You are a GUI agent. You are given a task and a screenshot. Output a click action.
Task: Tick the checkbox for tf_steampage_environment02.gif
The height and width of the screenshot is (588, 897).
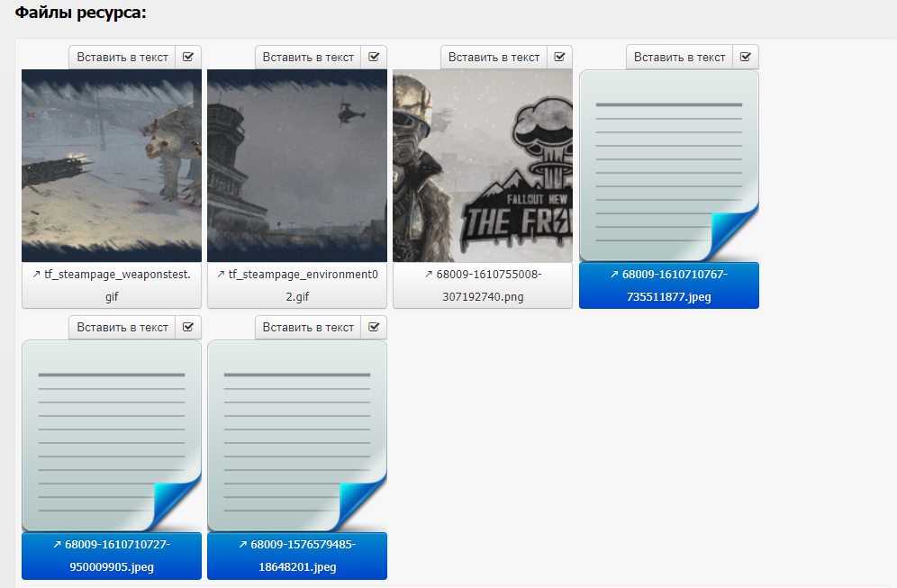point(374,58)
